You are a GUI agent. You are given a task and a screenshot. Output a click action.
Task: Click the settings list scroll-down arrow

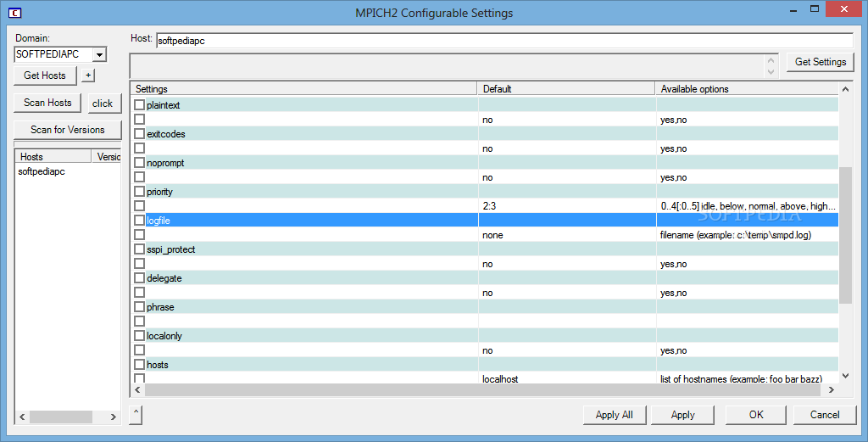click(x=845, y=376)
